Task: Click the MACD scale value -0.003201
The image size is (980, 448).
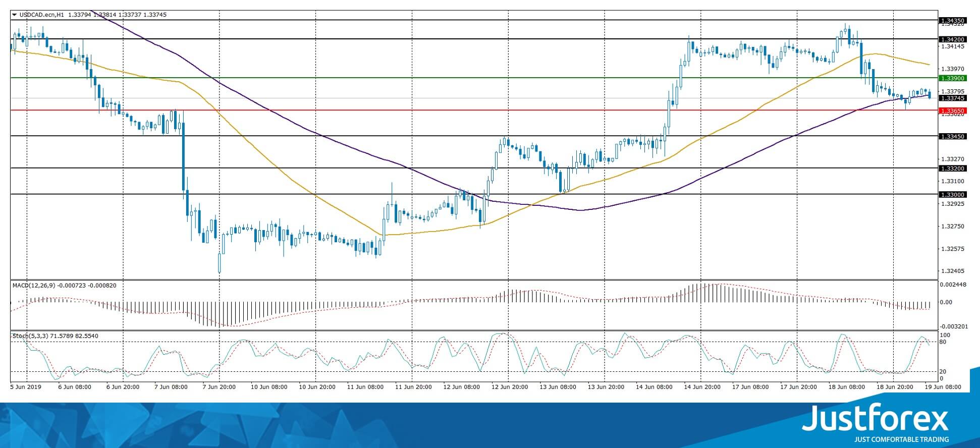Action: 953,326
